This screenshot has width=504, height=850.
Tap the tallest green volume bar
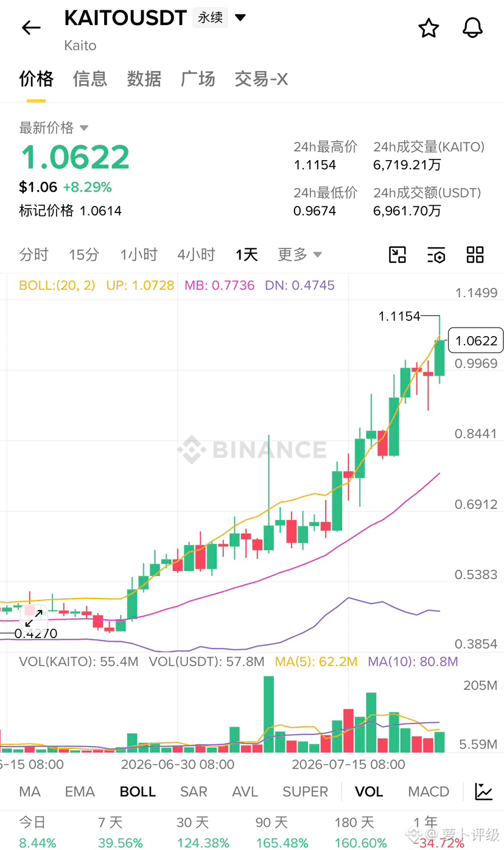[x=268, y=714]
